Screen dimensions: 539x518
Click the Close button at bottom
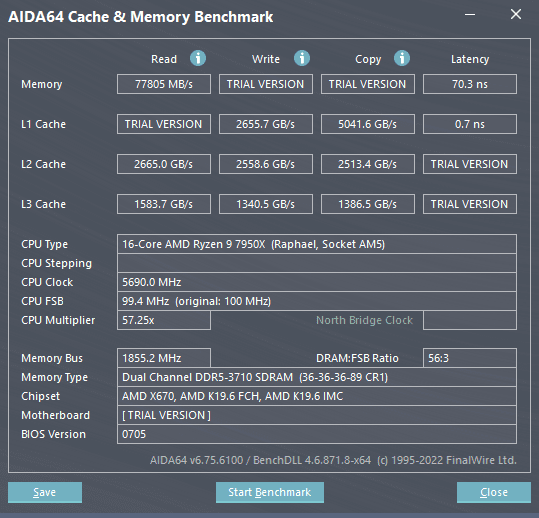[x=494, y=492]
